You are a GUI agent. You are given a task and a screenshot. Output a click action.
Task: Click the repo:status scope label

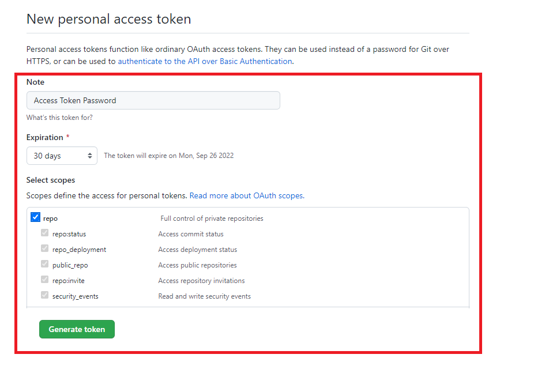tap(69, 234)
